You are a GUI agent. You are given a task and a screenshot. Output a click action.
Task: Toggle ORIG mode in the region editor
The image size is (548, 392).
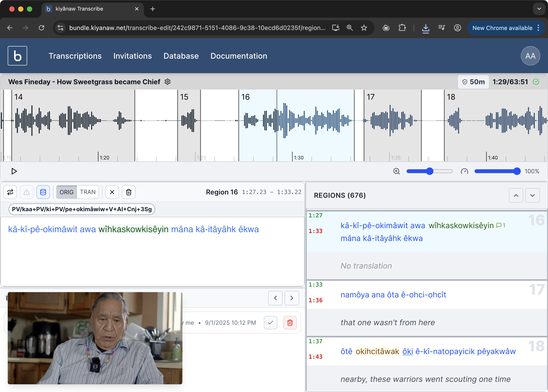pos(67,192)
